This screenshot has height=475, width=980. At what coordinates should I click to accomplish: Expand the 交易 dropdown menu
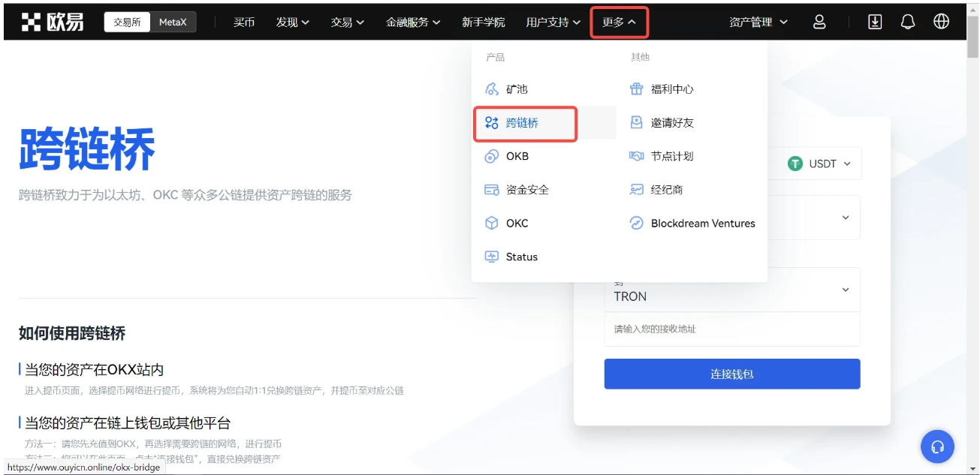(348, 23)
